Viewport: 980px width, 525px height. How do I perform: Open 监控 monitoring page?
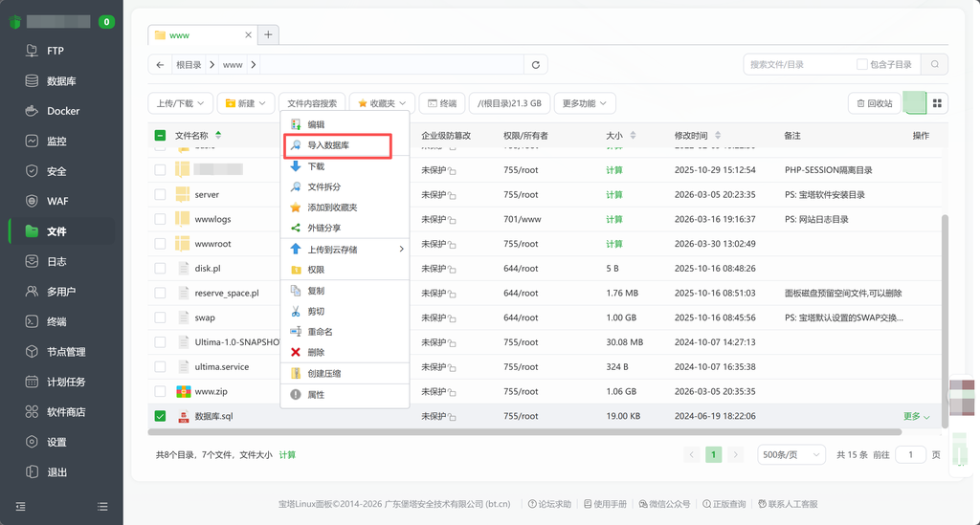[x=56, y=142]
